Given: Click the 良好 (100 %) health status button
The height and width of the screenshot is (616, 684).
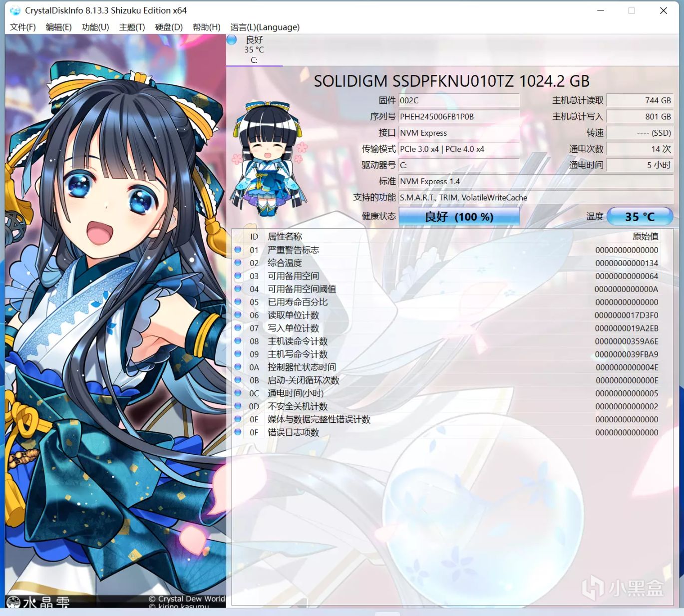Looking at the screenshot, I should click(x=459, y=217).
